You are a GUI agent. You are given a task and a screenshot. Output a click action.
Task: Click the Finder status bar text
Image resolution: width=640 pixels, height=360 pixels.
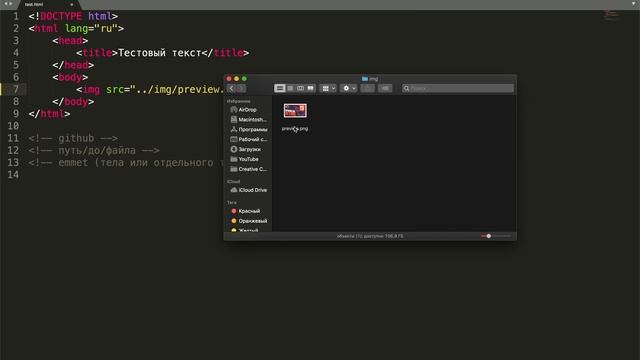(x=370, y=236)
